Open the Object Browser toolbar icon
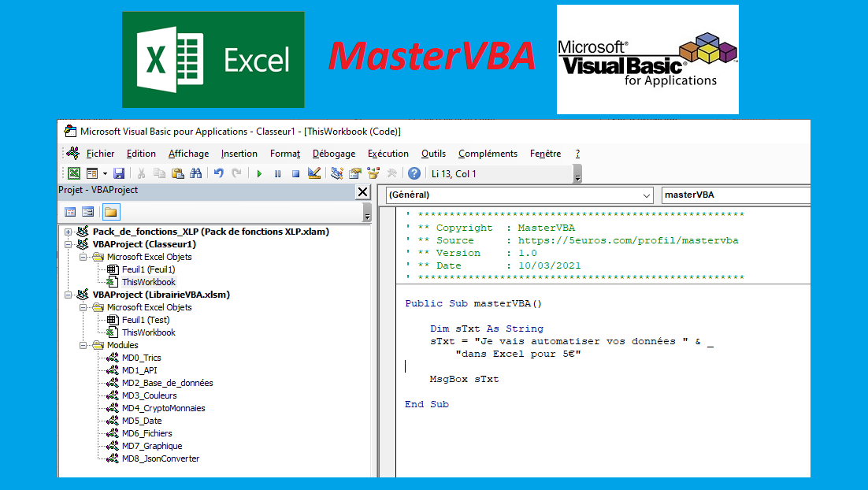Image resolution: width=868 pixels, height=490 pixels. pyautogui.click(x=373, y=173)
